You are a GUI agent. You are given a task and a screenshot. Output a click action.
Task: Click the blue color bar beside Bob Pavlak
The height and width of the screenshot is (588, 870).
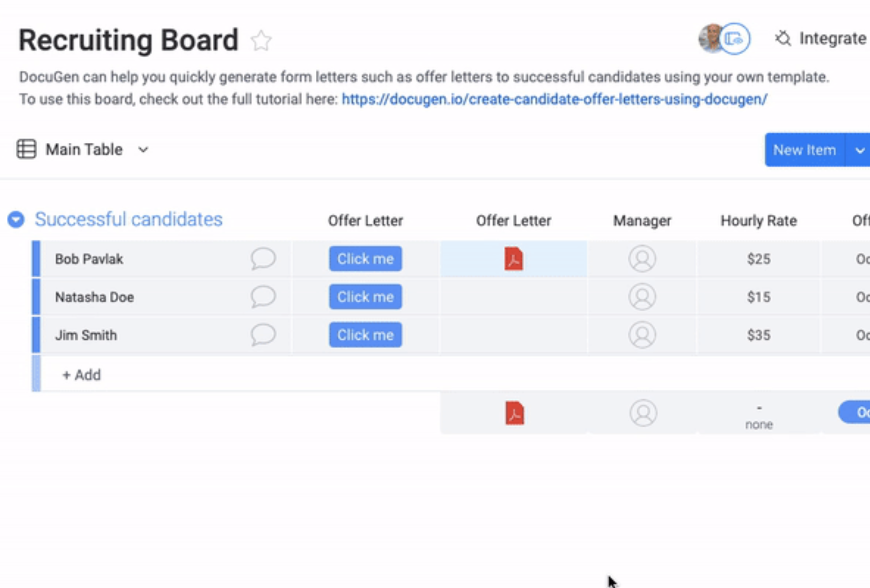pos(36,259)
